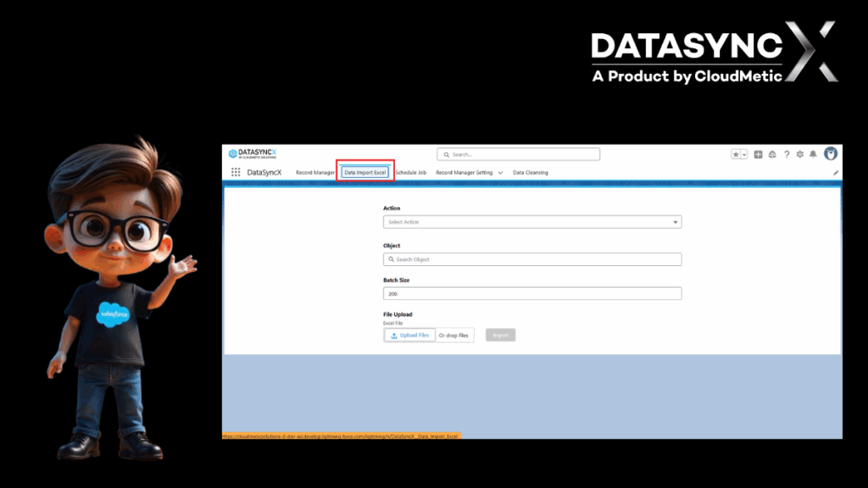
Task: Open the App Launcher grid icon
Action: click(x=236, y=172)
